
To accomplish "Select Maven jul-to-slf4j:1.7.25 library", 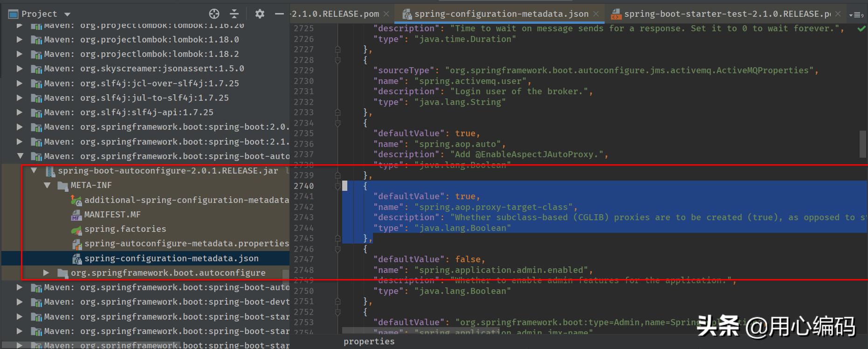I will 137,98.
